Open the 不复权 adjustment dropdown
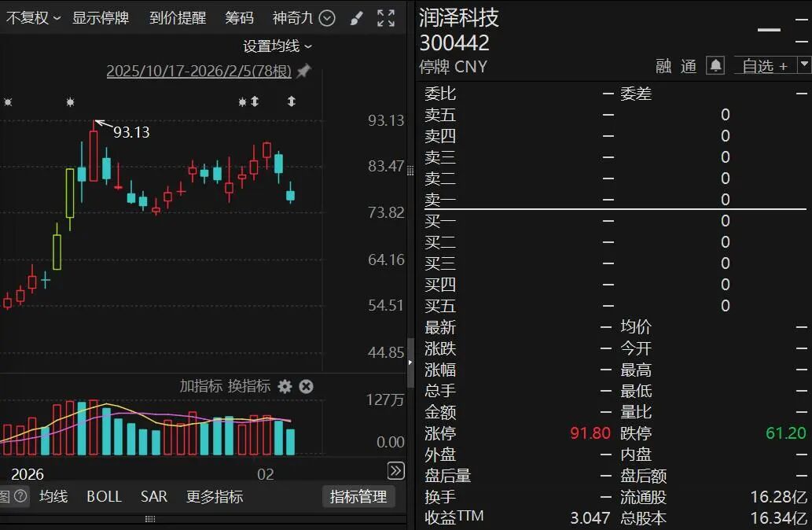Image resolution: width=812 pixels, height=530 pixels. point(28,17)
